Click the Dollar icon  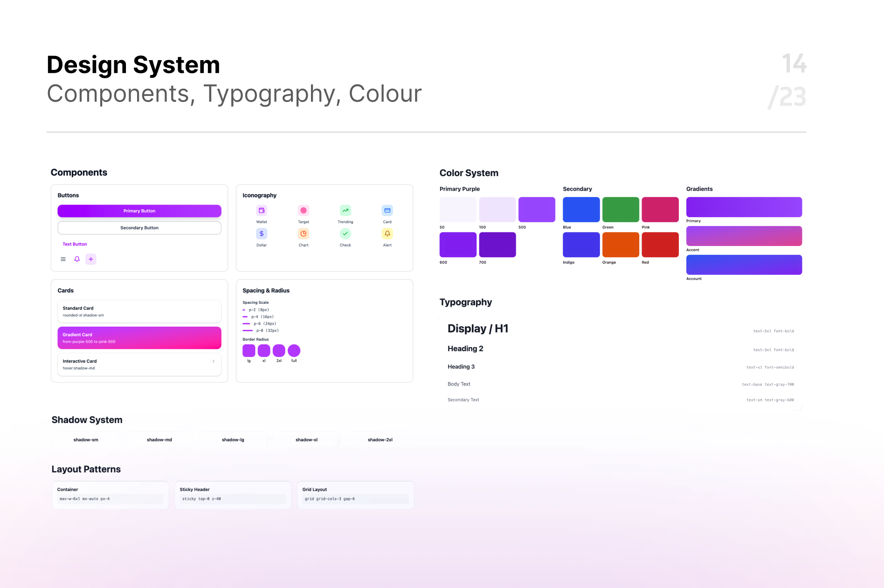[x=262, y=234]
